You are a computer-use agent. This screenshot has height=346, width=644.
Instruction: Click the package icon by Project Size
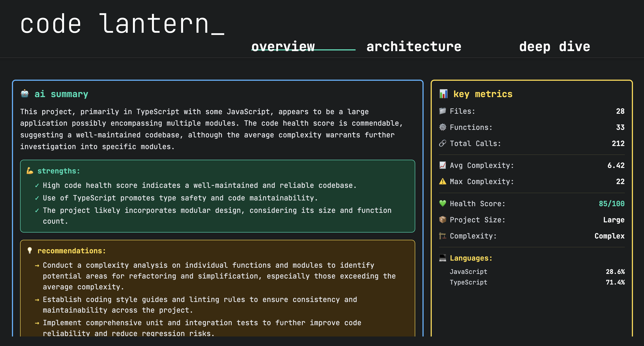443,219
